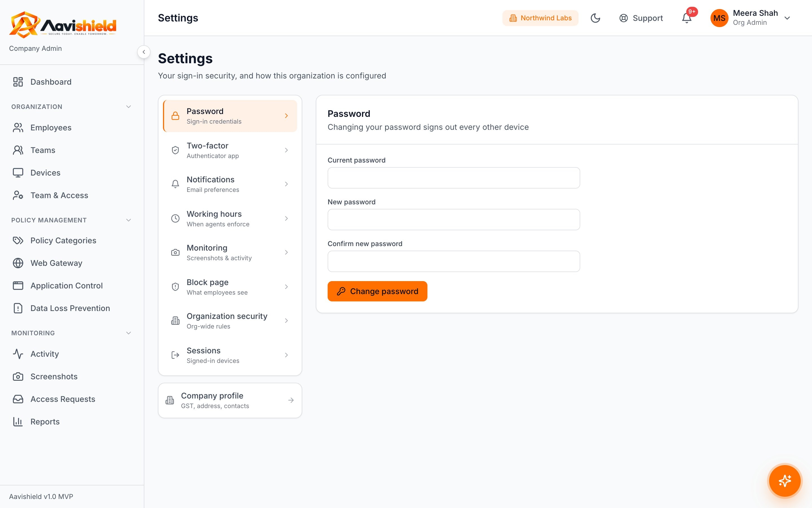Open Application Control

[72, 286]
